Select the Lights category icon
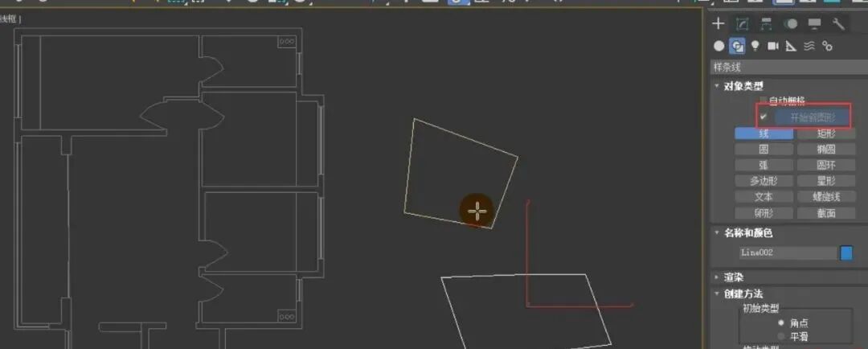 (x=755, y=46)
